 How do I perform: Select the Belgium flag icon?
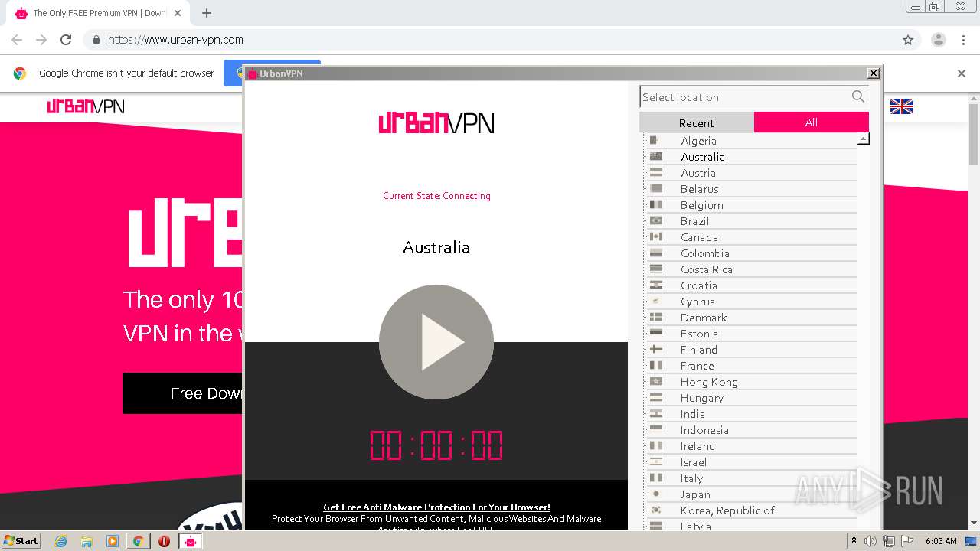pyautogui.click(x=655, y=204)
